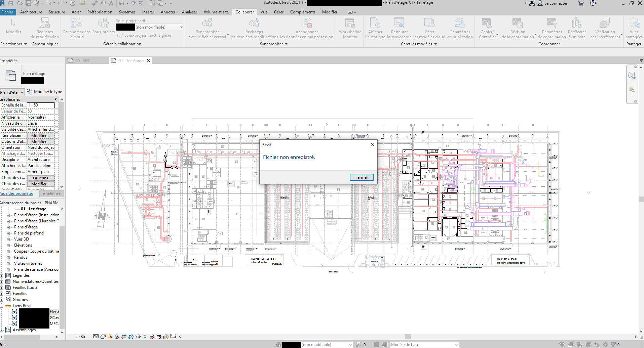This screenshot has height=348, width=644.
Task: Open the Synchroniser avec le fichier central tool
Action: point(207,28)
